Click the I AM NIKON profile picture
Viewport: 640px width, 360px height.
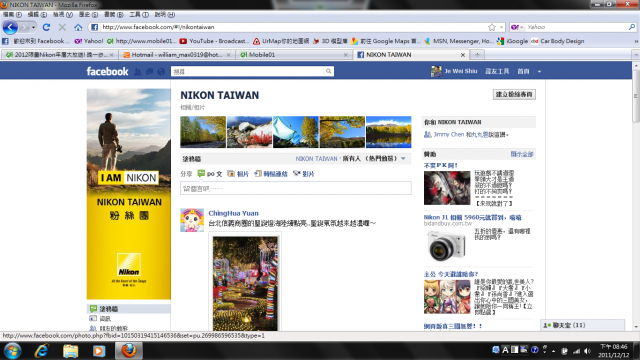(x=129, y=194)
